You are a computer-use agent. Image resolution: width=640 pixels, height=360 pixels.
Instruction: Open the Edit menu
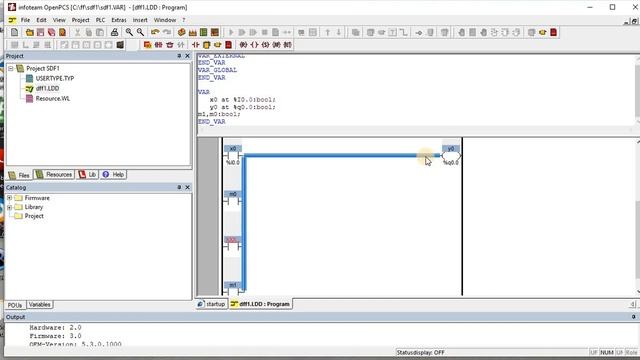41,20
